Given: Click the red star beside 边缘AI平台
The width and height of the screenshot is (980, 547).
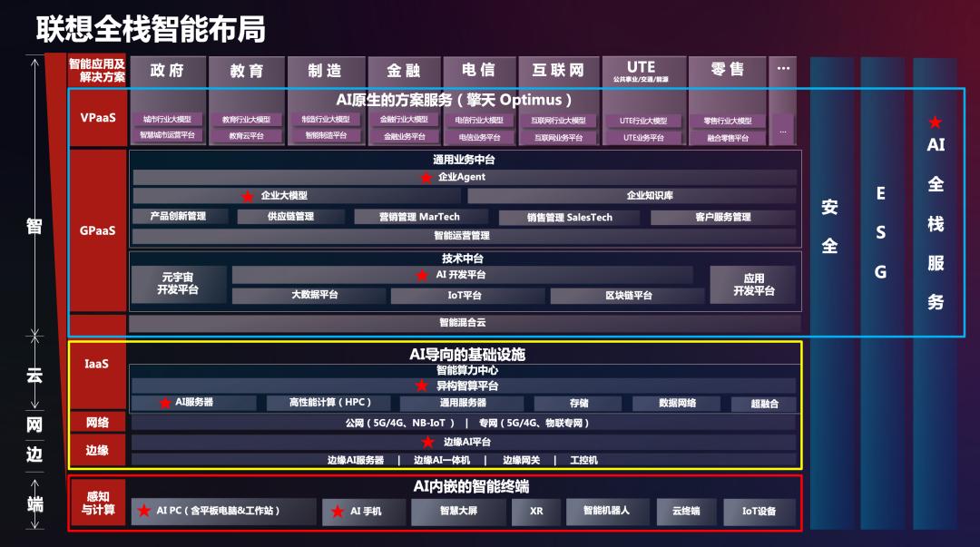Looking at the screenshot, I should click(x=427, y=443).
